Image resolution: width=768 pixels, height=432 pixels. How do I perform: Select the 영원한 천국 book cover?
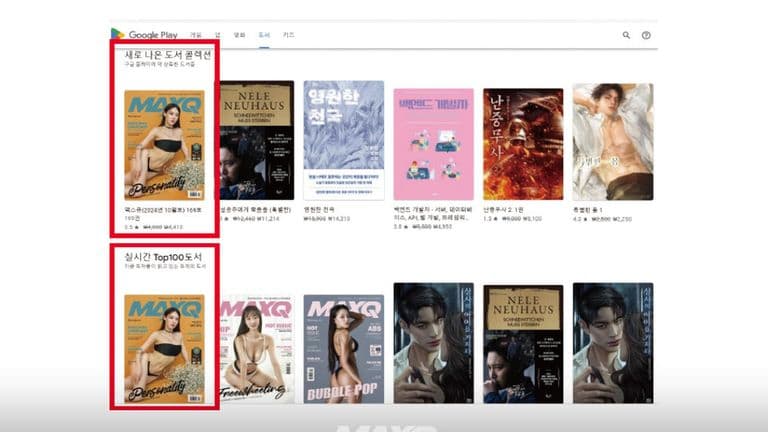[x=343, y=141]
